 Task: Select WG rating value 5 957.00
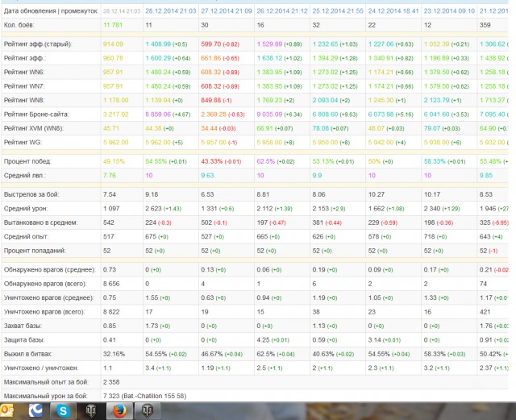pyautogui.click(x=214, y=142)
